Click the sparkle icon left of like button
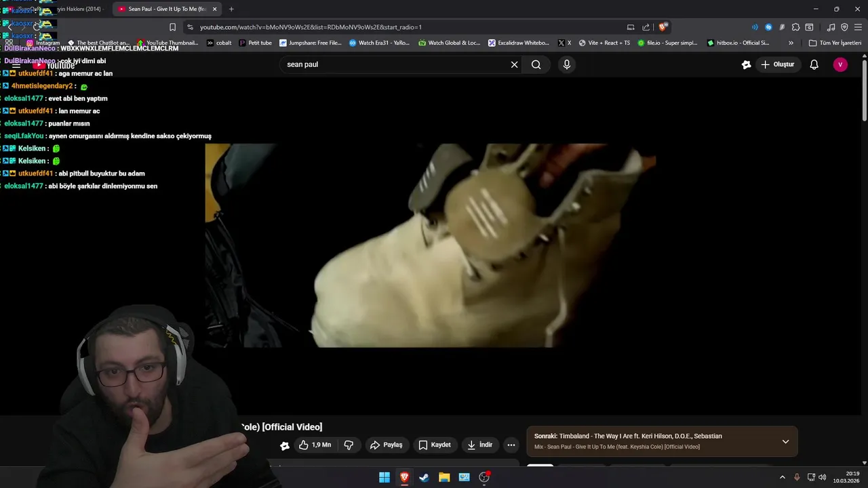868x488 pixels. [285, 445]
